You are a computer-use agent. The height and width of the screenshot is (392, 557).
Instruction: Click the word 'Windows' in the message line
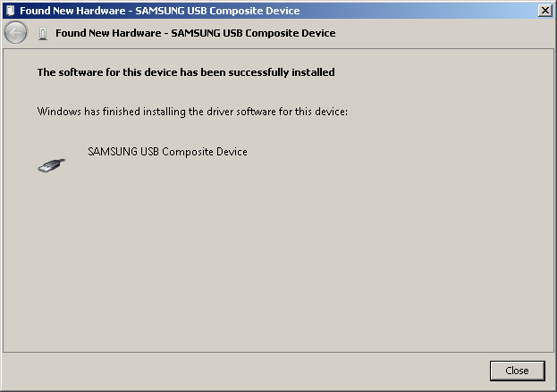(59, 112)
